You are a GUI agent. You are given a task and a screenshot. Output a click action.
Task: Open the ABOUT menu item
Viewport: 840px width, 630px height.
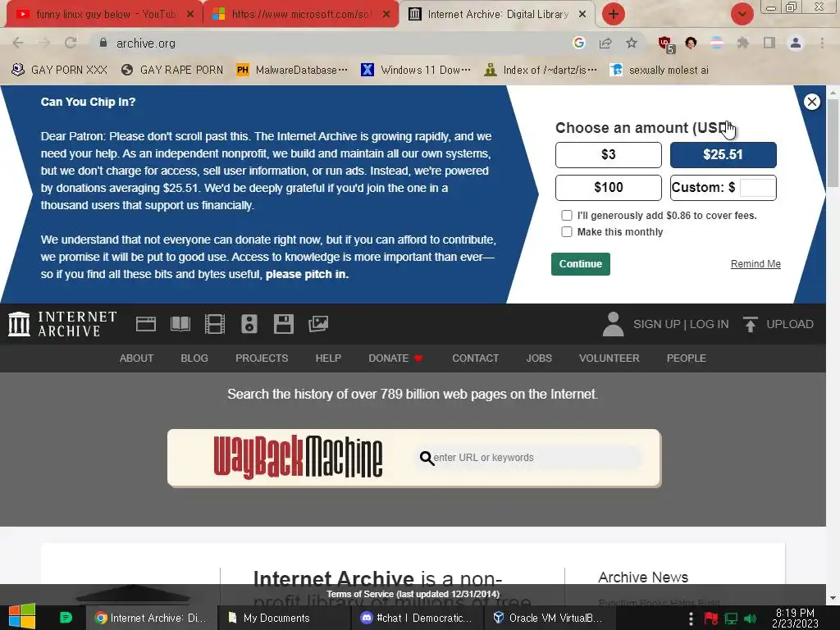pyautogui.click(x=137, y=358)
